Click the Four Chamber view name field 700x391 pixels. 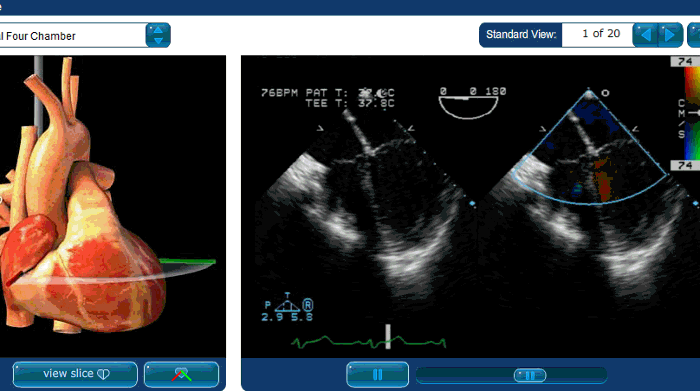(x=73, y=35)
